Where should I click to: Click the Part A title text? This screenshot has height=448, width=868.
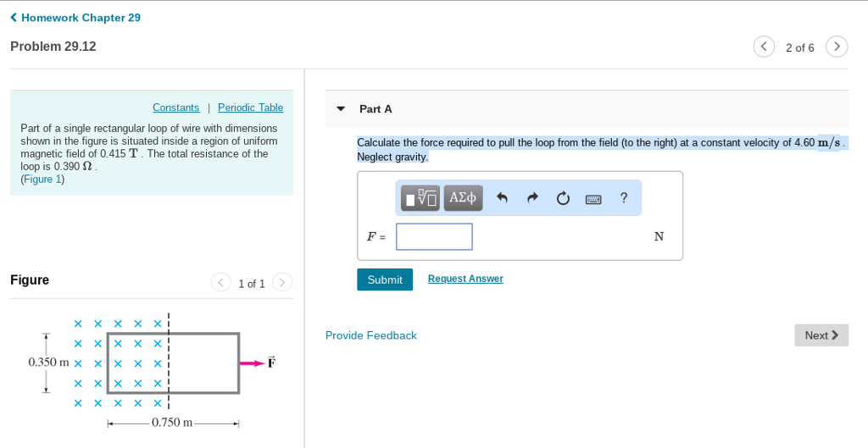(x=376, y=109)
